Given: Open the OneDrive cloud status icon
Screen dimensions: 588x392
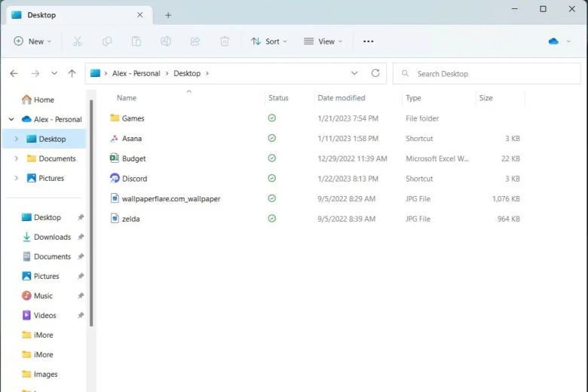Looking at the screenshot, I should click(x=554, y=41).
